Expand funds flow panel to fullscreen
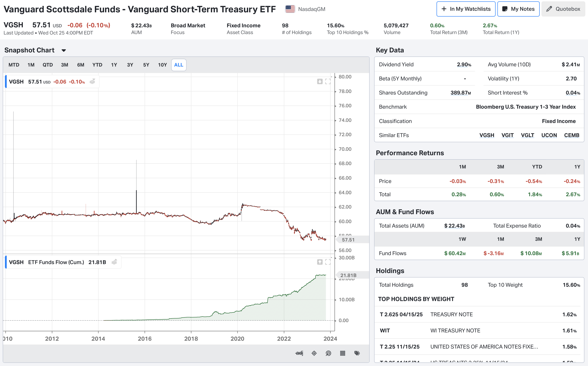 [x=328, y=262]
